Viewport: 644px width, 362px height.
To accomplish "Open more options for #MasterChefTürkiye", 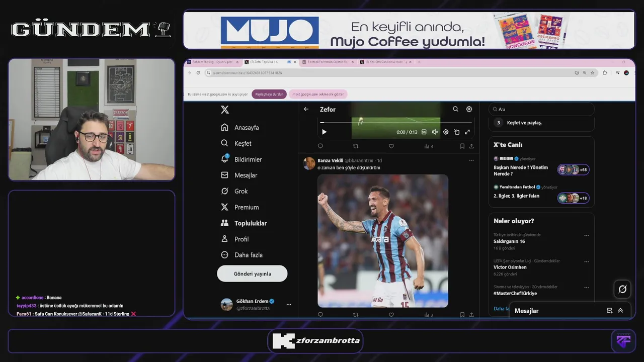I will point(586,288).
